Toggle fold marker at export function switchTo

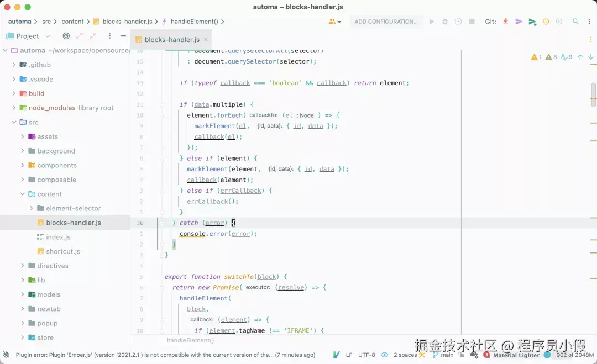pos(162,277)
